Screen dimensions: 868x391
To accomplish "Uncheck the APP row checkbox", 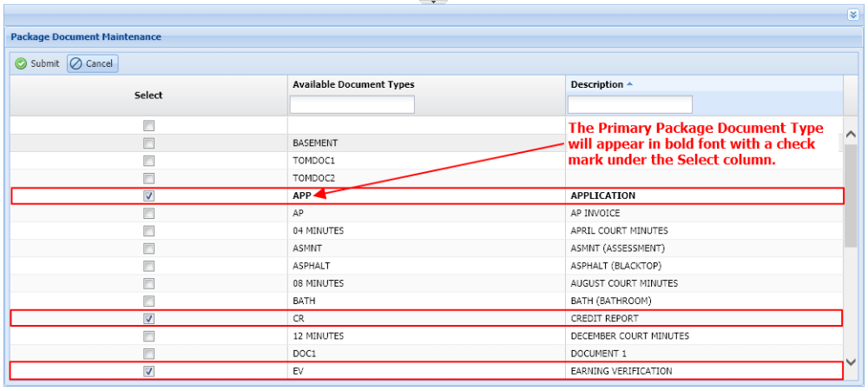I will 148,196.
